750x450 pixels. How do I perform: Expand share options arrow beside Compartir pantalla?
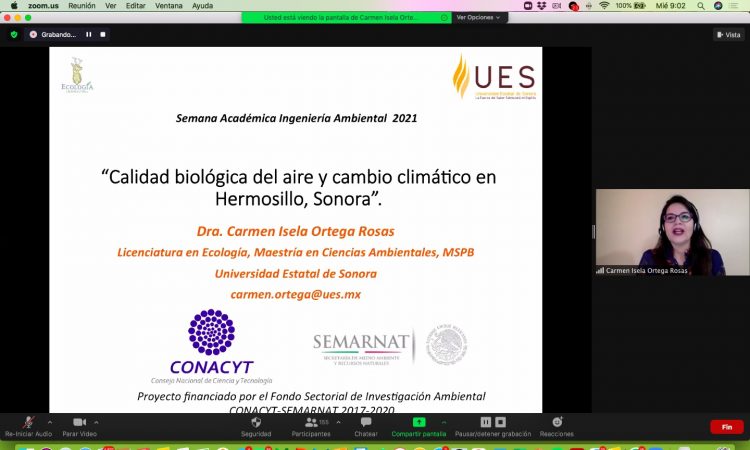point(444,422)
